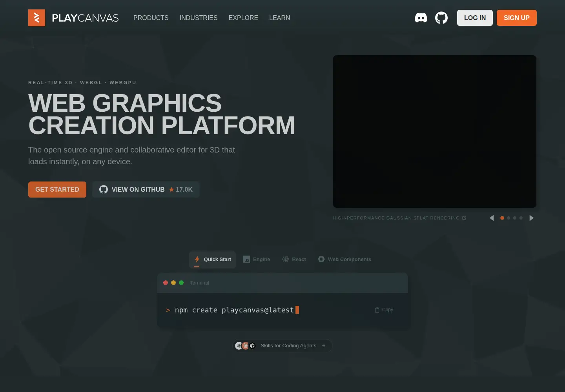
Task: Click the Sign Up button
Action: (517, 18)
